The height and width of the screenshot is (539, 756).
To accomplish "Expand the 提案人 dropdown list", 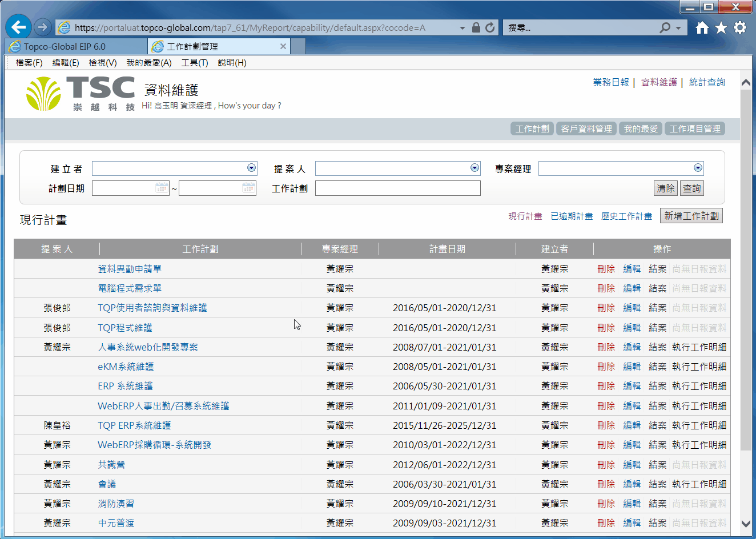I will tap(474, 168).
